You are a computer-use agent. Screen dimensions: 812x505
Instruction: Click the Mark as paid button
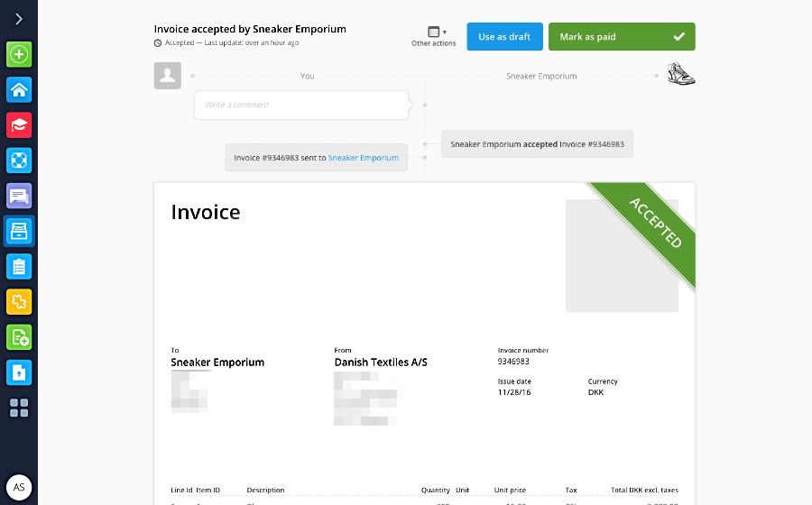[x=622, y=37]
